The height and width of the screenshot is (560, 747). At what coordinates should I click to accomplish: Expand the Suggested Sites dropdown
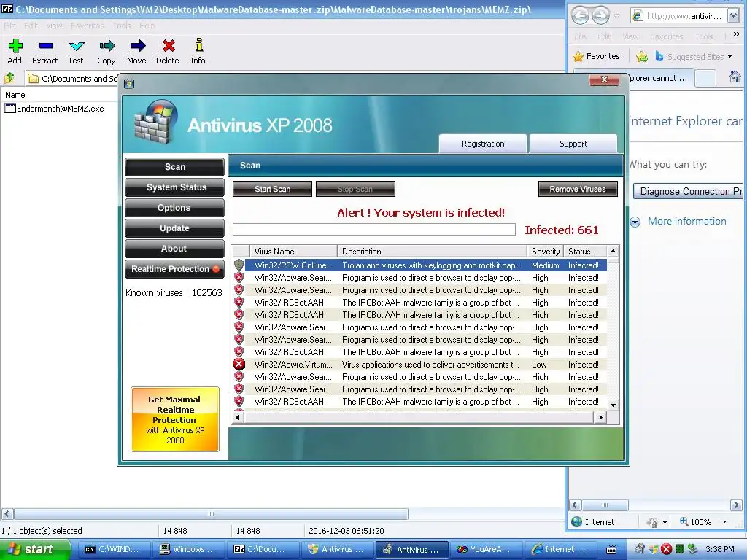point(729,57)
